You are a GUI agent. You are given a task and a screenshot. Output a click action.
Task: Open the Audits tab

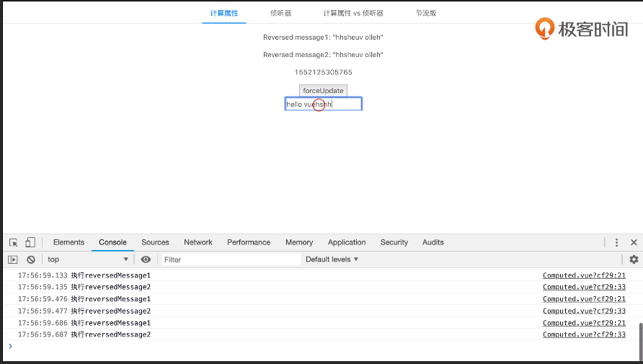[433, 242]
